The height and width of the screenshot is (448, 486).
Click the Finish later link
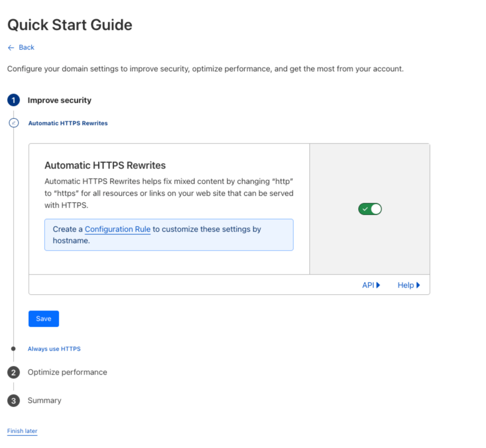click(22, 431)
